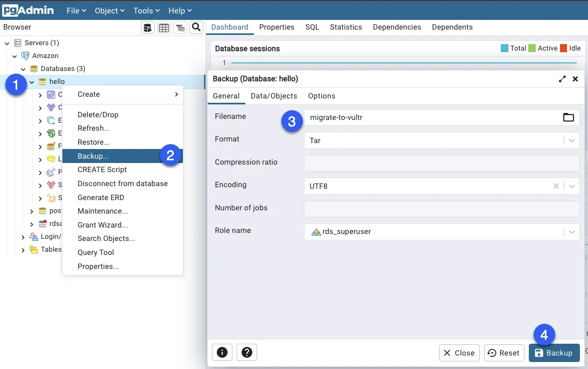
Task: Select the General tab in Backup dialog
Action: pyautogui.click(x=226, y=96)
